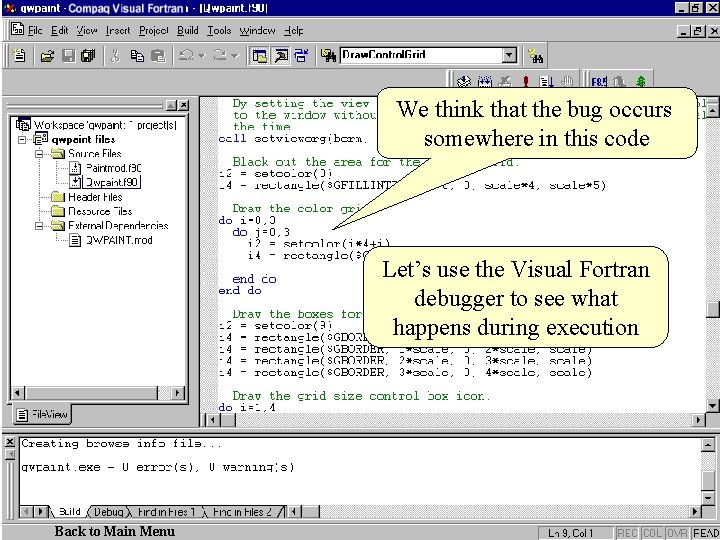Click the Build icon in build toolbar
720x540 pixels.
(484, 82)
